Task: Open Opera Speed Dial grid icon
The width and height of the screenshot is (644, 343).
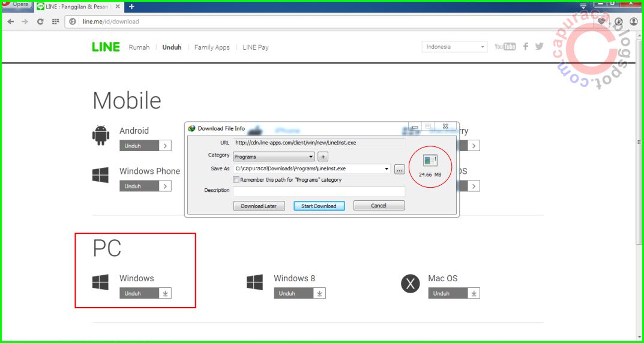Action: click(55, 22)
